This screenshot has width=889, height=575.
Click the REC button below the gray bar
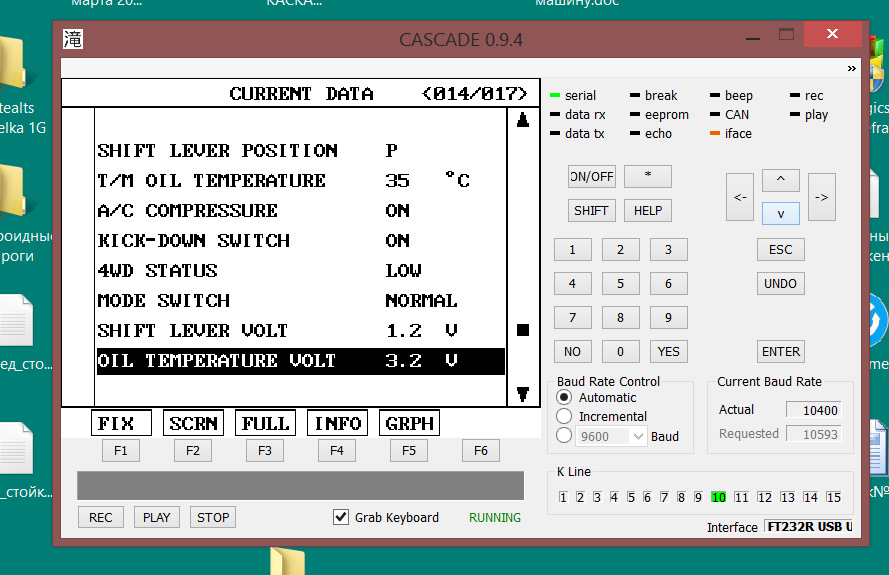click(x=100, y=517)
